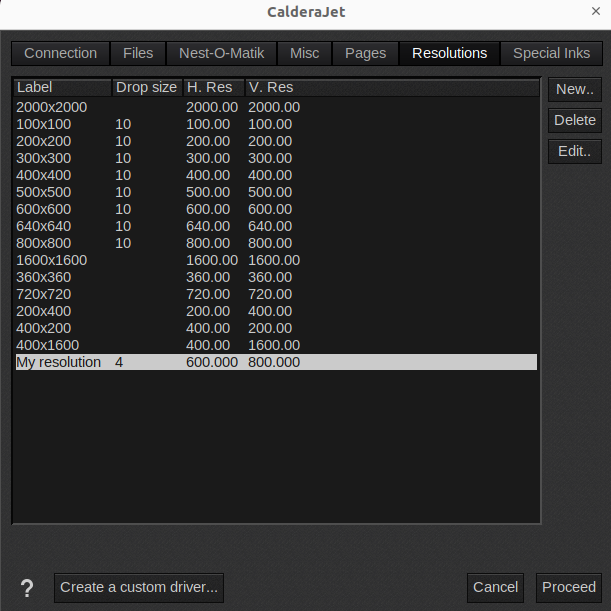Select the 360x360 resolution row
Screen dimensions: 611x611
pyautogui.click(x=276, y=277)
